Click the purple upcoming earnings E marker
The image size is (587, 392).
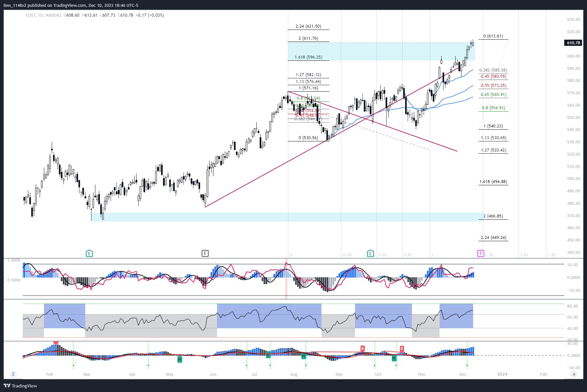tap(481, 253)
